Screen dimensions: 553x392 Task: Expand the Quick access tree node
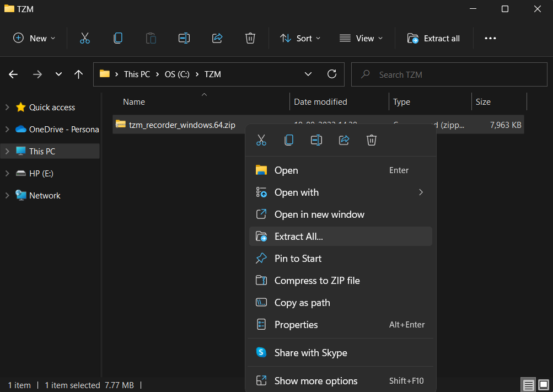click(x=7, y=108)
